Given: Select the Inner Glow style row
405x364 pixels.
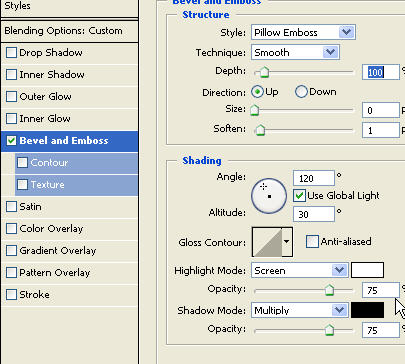Looking at the screenshot, I should click(x=69, y=119).
